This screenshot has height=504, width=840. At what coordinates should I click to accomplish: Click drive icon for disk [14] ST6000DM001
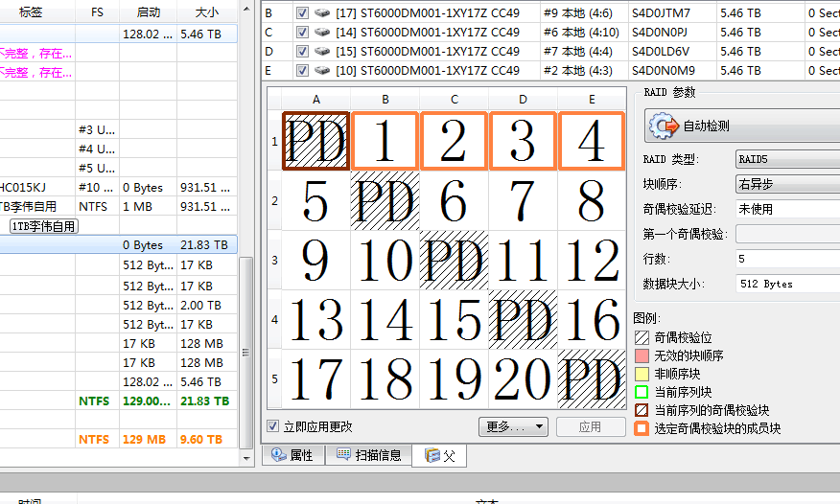(x=322, y=32)
